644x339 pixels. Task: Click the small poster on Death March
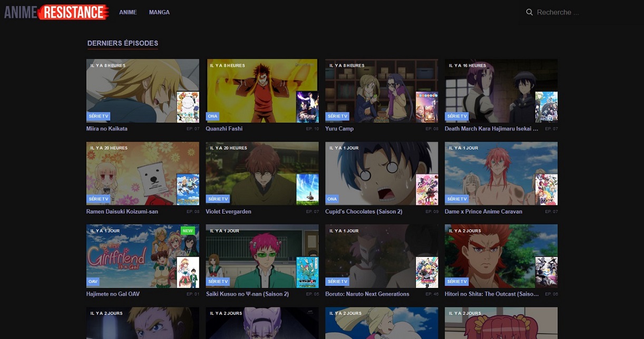(547, 107)
